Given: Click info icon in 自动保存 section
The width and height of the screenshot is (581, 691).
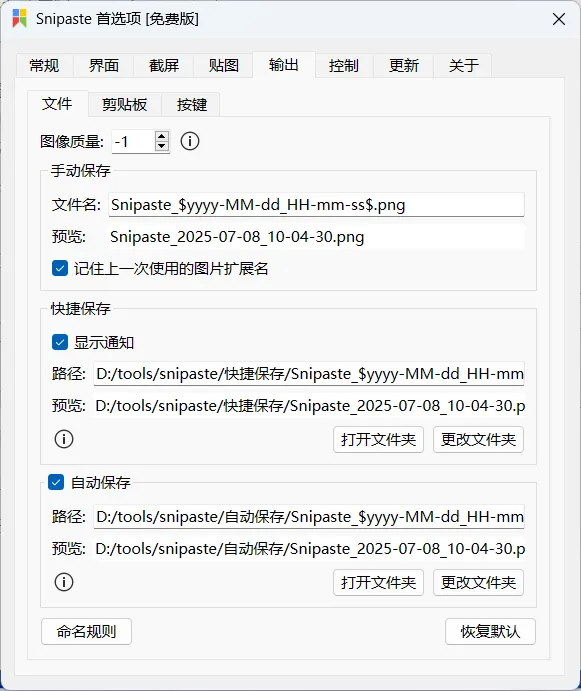Looking at the screenshot, I should [64, 582].
